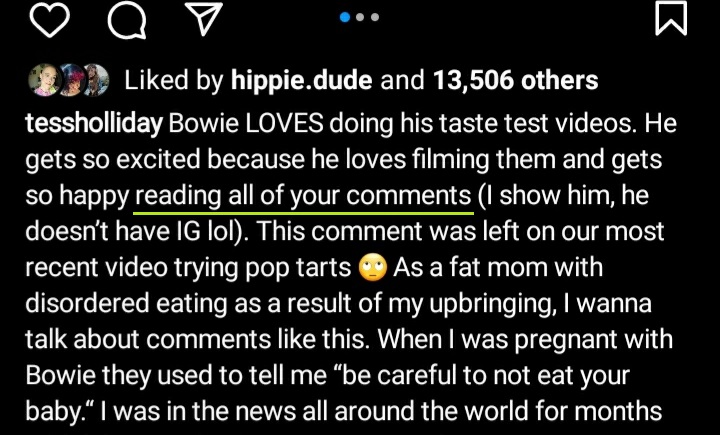Screen dimensions: 720x435
Task: Jump to the third carousel dot
Action: tap(375, 17)
